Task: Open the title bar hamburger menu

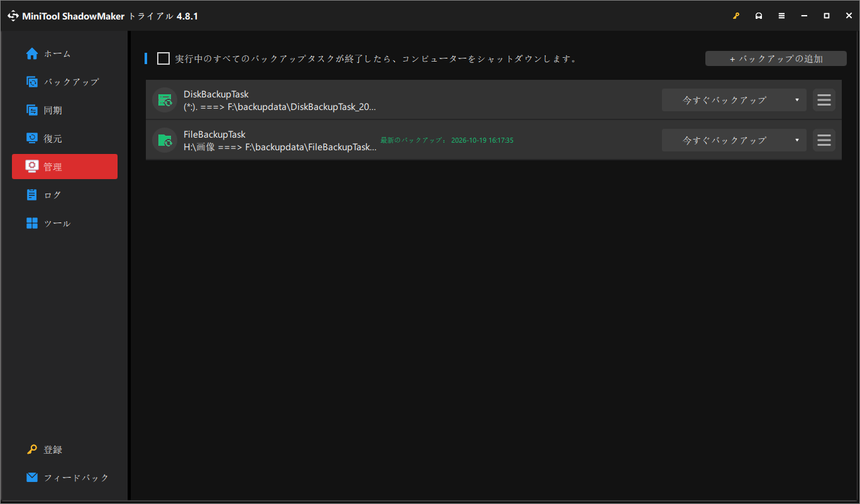Action: click(781, 16)
